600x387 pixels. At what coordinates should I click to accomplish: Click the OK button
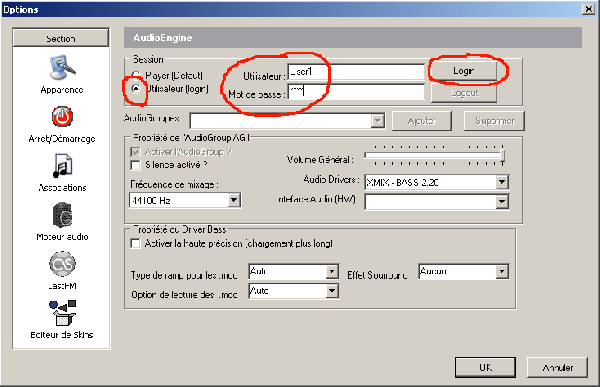coord(485,367)
